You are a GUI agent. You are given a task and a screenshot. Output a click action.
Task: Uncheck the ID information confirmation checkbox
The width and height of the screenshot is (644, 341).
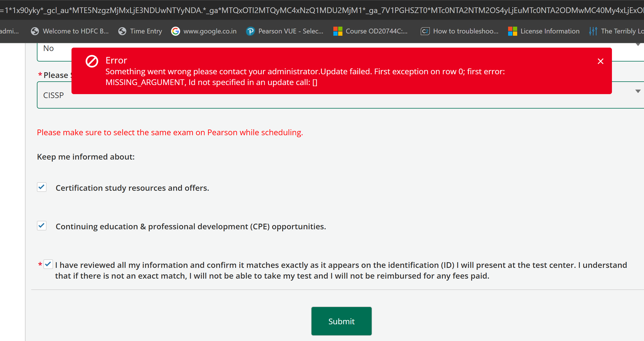point(48,264)
